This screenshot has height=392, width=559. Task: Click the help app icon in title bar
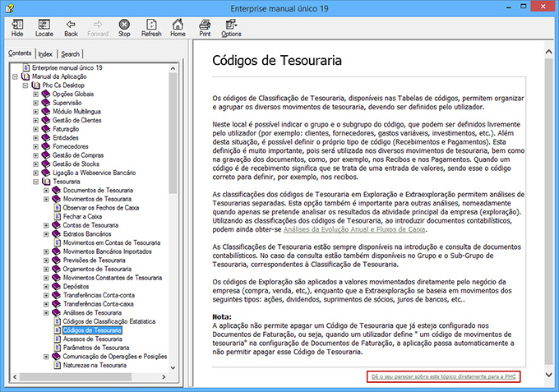pos(10,7)
